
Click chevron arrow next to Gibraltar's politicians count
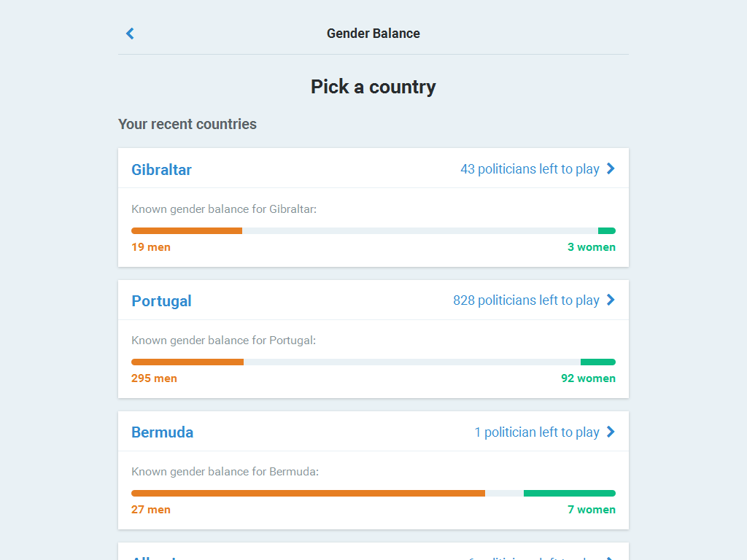tap(611, 169)
